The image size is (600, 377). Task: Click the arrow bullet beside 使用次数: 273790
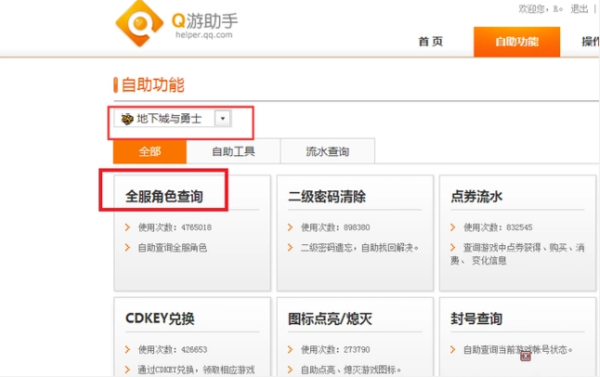tap(290, 349)
